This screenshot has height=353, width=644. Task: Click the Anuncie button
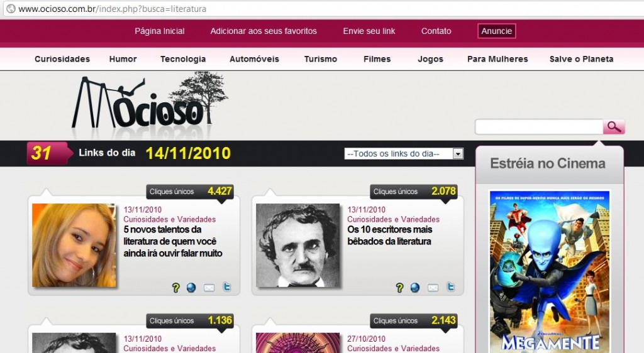pos(497,31)
